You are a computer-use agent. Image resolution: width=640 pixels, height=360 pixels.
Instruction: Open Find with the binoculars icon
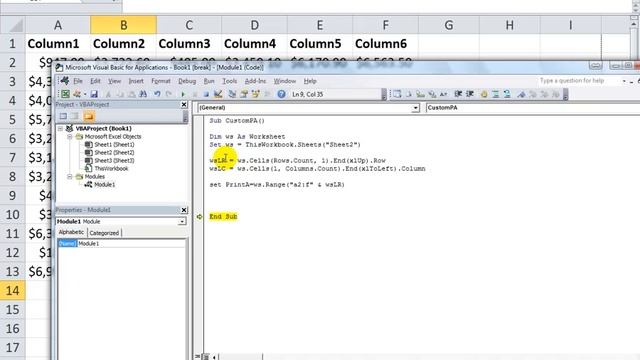(x=143, y=94)
